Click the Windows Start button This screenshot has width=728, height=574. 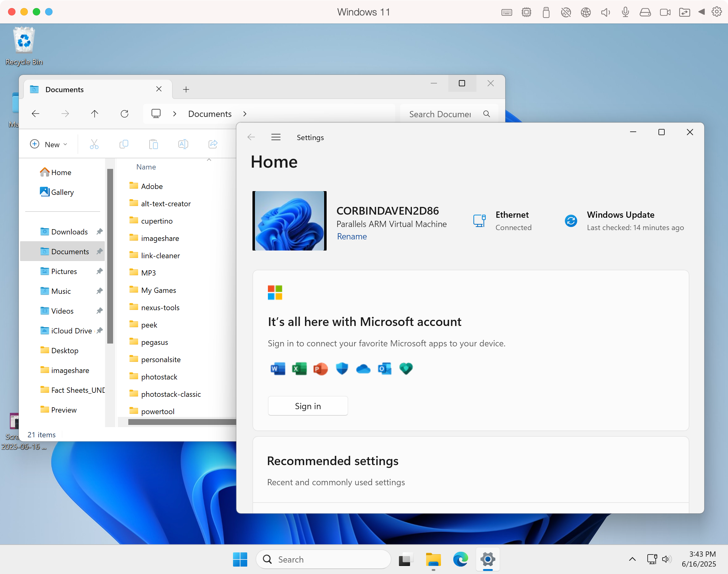point(240,559)
